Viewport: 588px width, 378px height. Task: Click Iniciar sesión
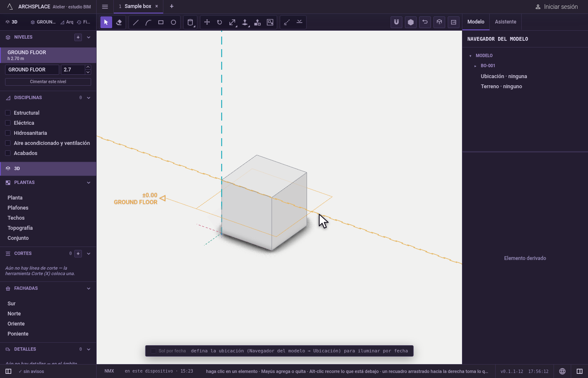click(556, 7)
